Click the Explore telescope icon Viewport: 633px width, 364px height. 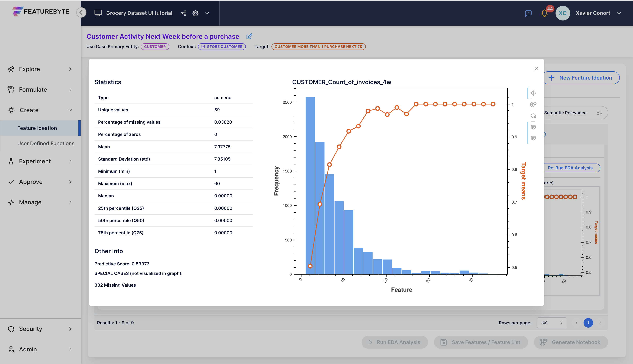click(x=11, y=69)
